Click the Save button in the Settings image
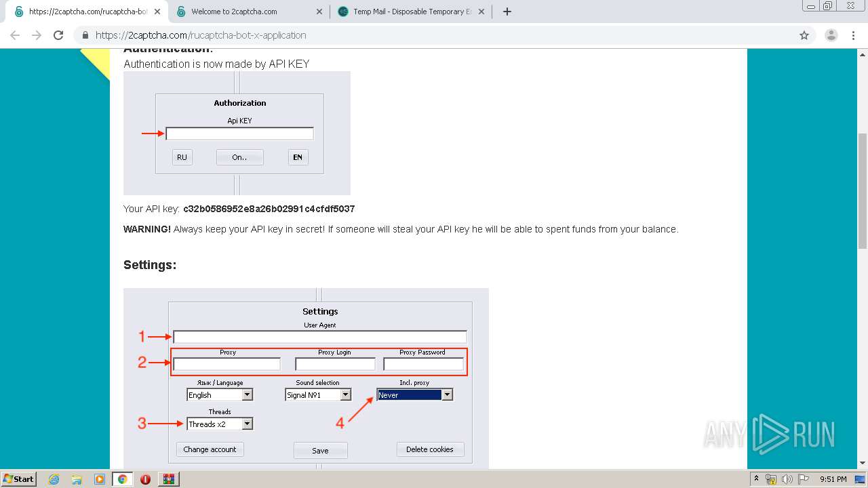Screen dimensions: 868x488 [x=320, y=450]
